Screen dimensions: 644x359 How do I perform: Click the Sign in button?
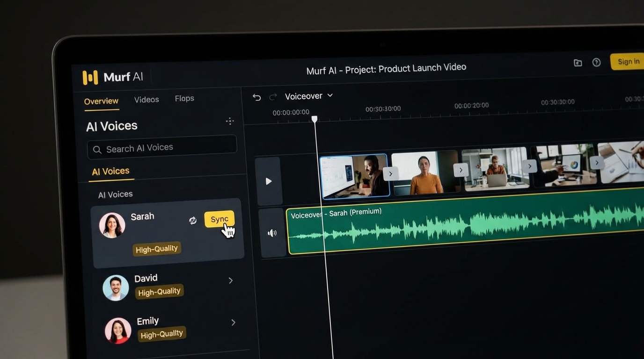[628, 62]
